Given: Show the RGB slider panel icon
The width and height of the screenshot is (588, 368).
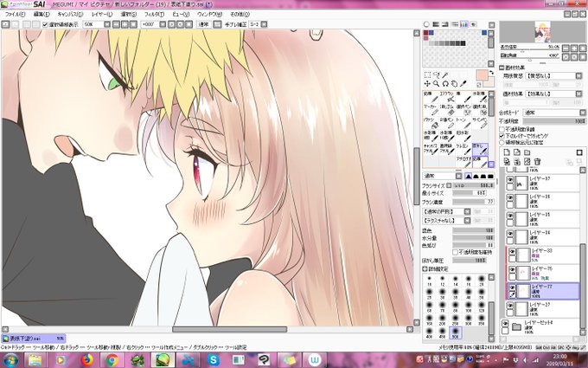Looking at the screenshot, I should pos(436,24).
